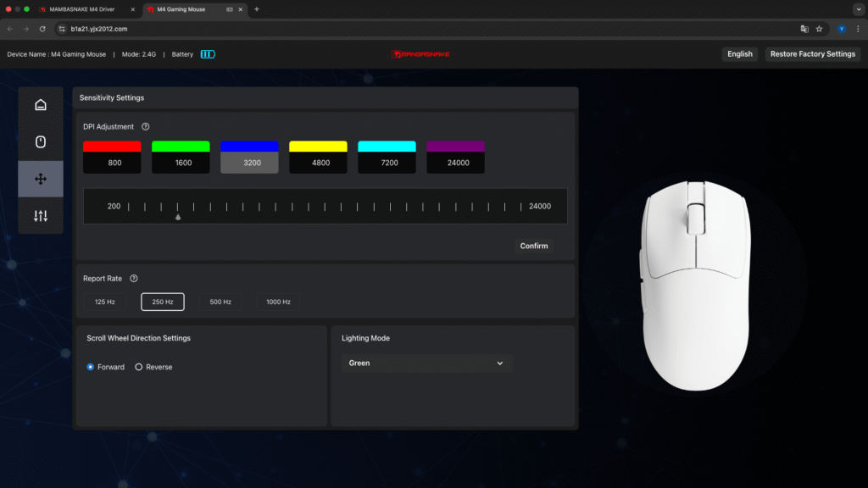Click the DPI Adjustment help icon
Image resolution: width=868 pixels, height=488 pixels.
pyautogui.click(x=146, y=127)
